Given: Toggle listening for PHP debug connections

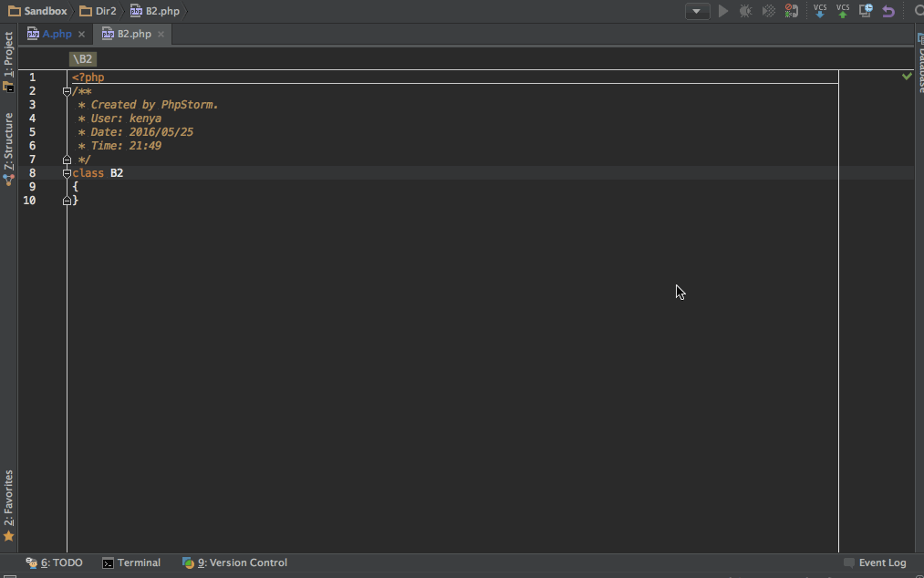Looking at the screenshot, I should (x=792, y=11).
